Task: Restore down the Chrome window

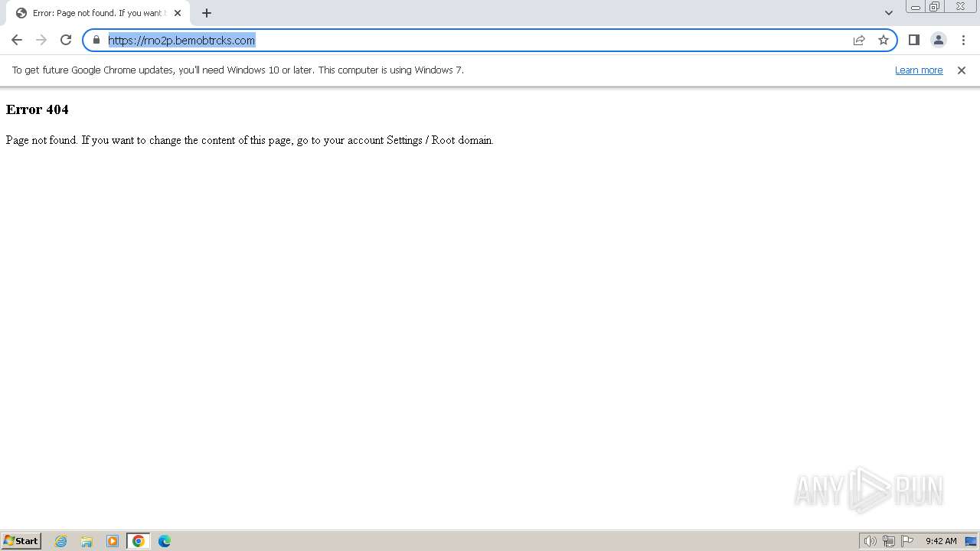Action: point(935,7)
